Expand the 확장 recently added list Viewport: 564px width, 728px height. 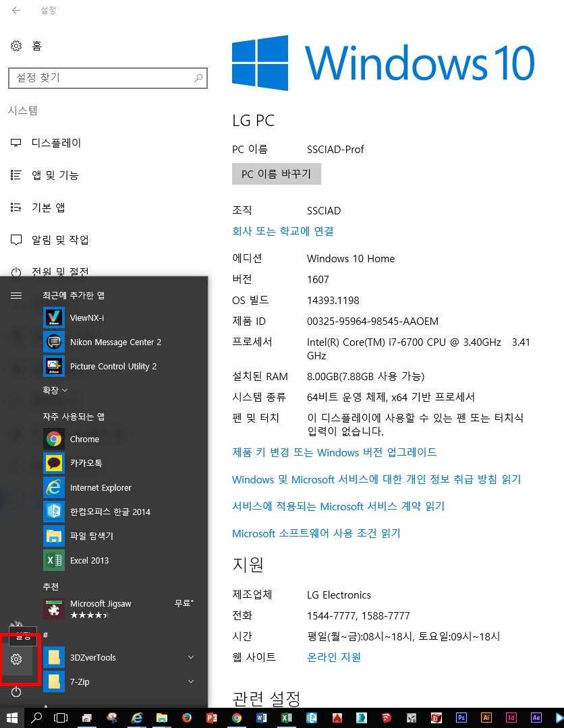55,390
